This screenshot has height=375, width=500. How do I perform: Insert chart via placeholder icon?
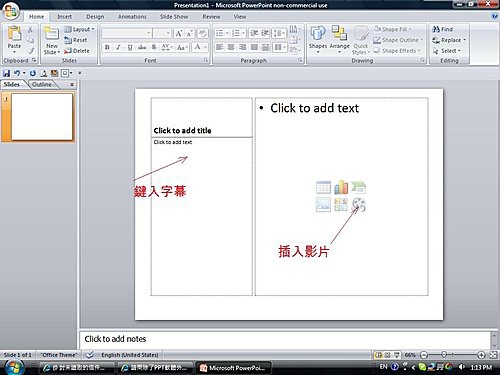(341, 188)
